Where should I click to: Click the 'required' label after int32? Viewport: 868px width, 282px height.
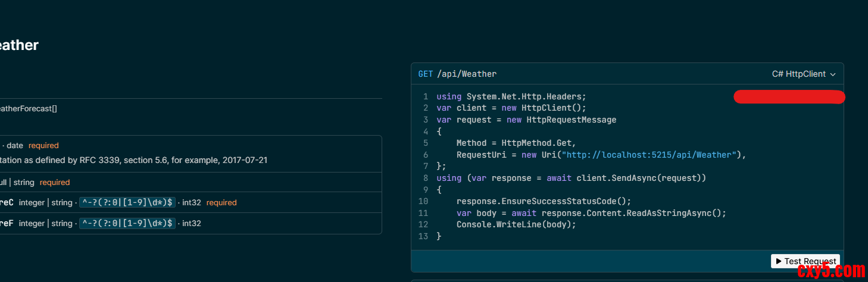click(221, 203)
